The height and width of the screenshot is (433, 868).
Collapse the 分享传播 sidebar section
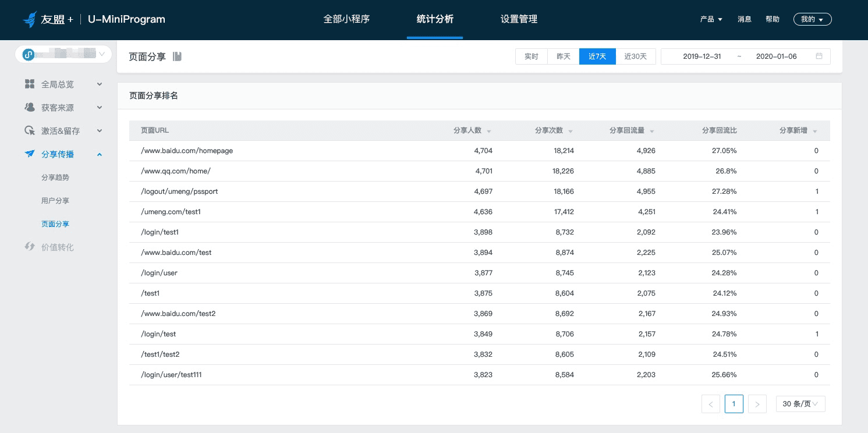pos(100,154)
